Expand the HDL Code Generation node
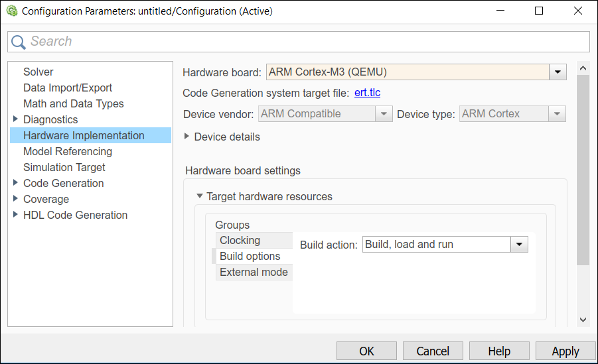Screen dimensions: 598x364 (x=15, y=215)
